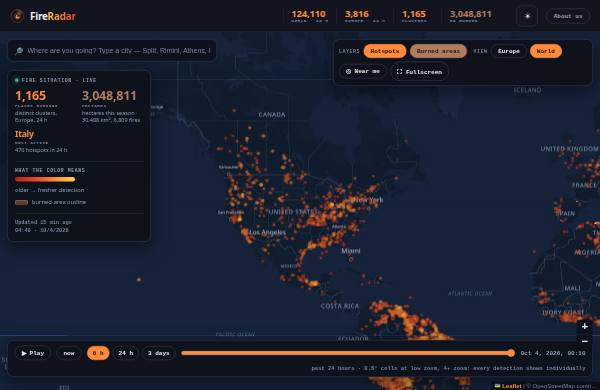Viewport: 600px width, 390px height.
Task: Jump timeline to now
Action: 69,353
